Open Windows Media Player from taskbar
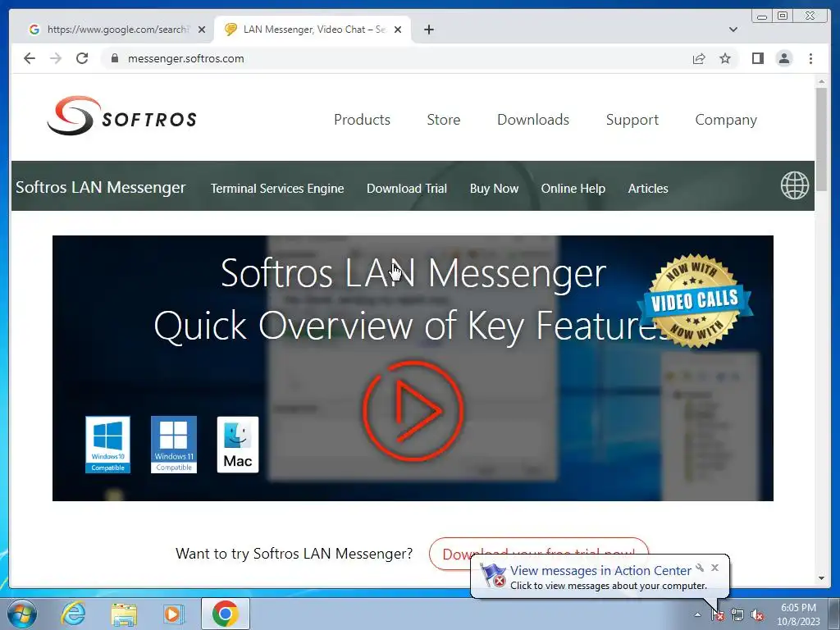Screen dimensions: 840x630 (174, 614)
